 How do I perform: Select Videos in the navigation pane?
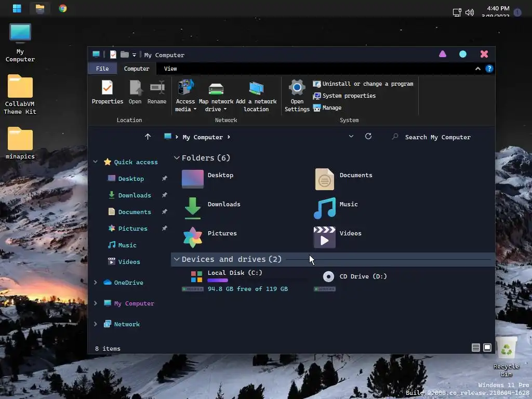[129, 262]
